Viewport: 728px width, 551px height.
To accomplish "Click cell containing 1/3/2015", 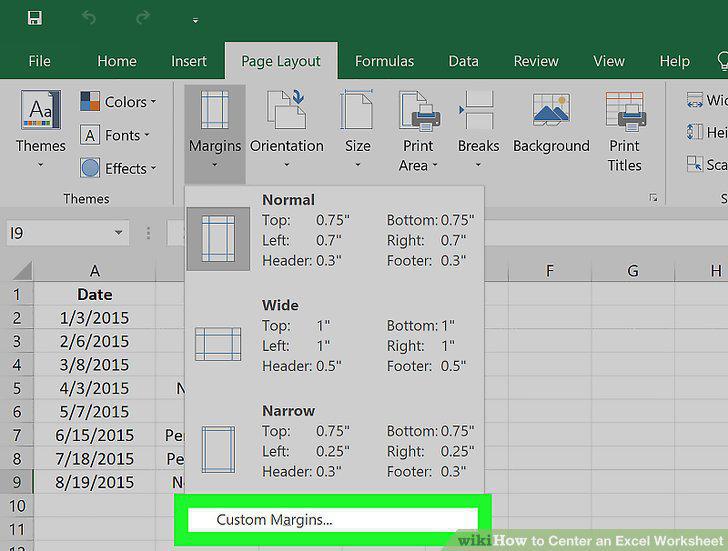I will pyautogui.click(x=95, y=318).
